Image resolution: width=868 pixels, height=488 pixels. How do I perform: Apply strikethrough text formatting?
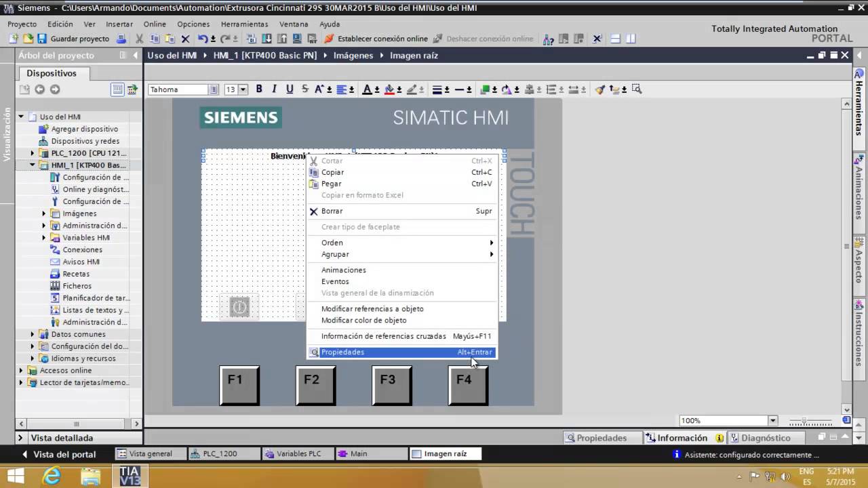pos(304,89)
